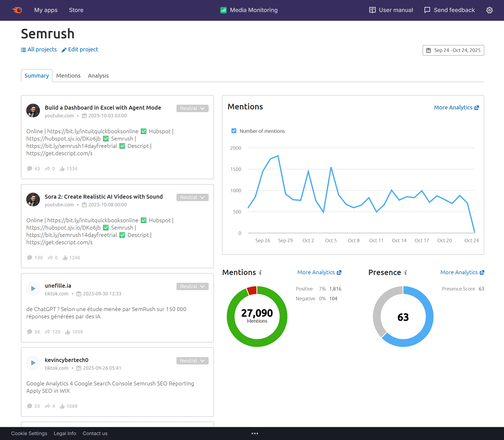The width and height of the screenshot is (504, 440).
Task: Switch to the Analysis tab
Action: pos(98,76)
